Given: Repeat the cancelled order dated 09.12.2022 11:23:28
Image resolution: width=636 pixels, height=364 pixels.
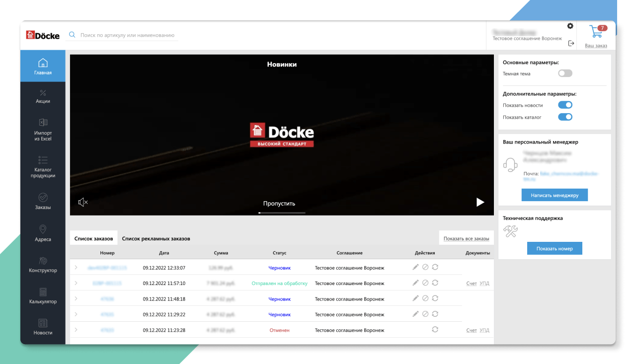Looking at the screenshot, I should coord(435,329).
